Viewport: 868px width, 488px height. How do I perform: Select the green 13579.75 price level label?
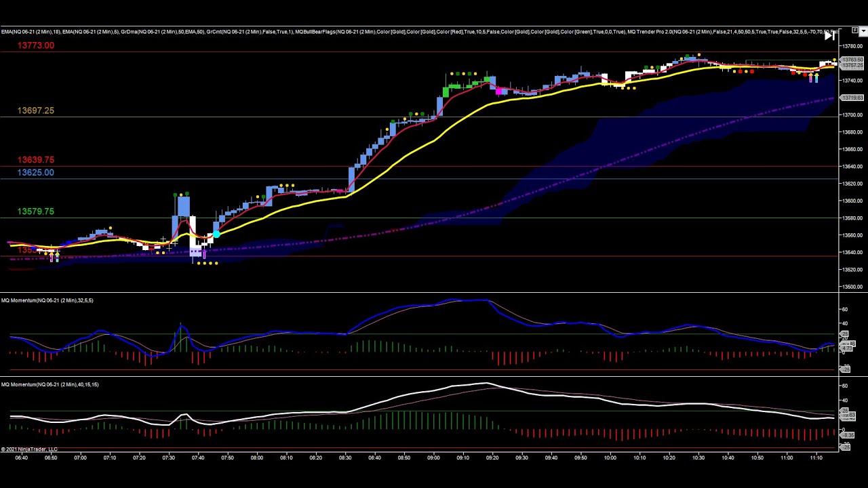(x=36, y=211)
